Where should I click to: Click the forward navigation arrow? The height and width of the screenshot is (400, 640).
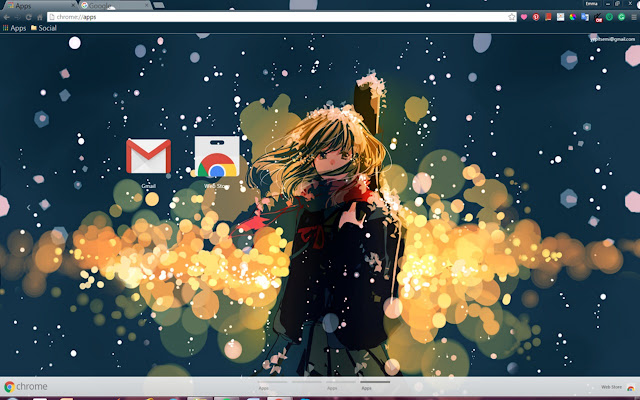click(x=17, y=17)
